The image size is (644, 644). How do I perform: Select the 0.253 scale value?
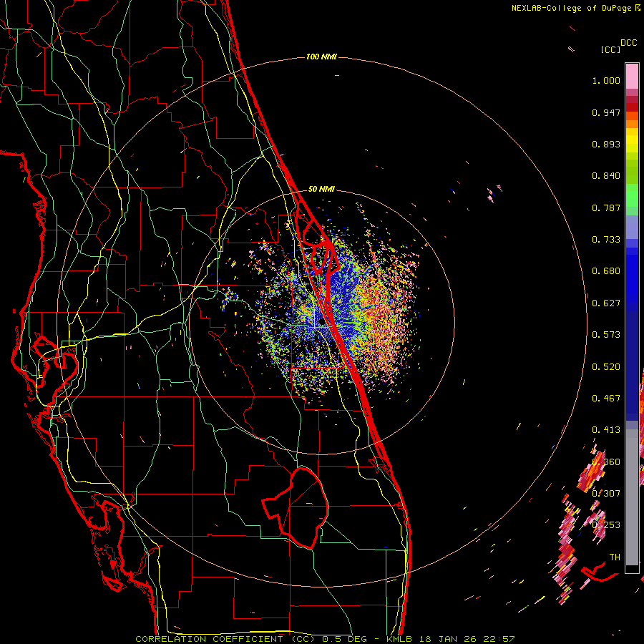coord(606,525)
